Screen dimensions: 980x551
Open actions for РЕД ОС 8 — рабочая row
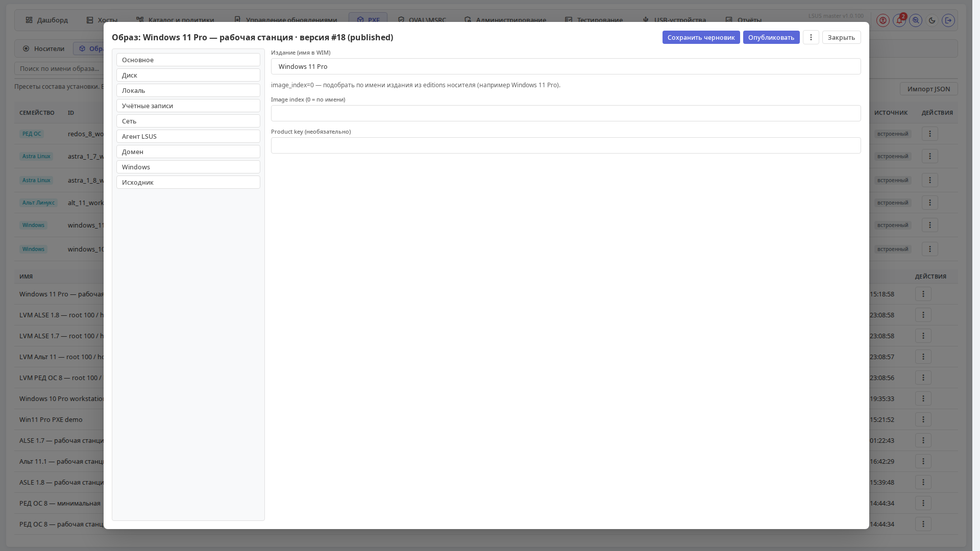[x=923, y=524]
